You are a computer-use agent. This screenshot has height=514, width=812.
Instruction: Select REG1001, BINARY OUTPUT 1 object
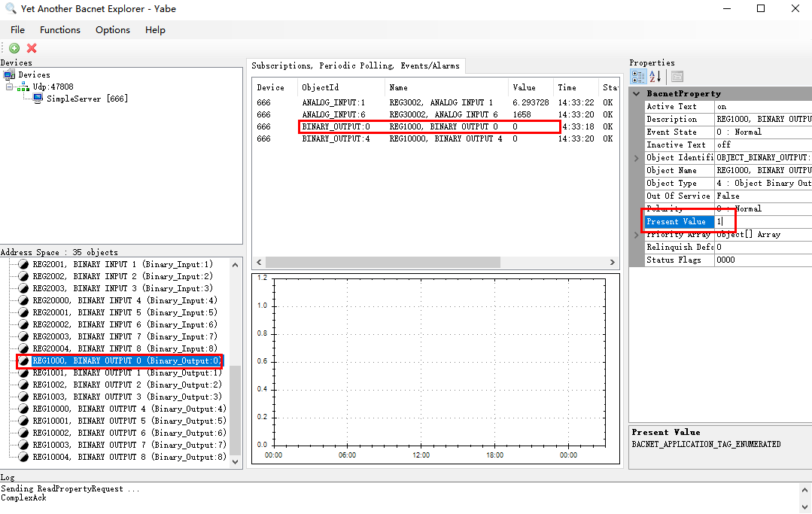pyautogui.click(x=127, y=373)
